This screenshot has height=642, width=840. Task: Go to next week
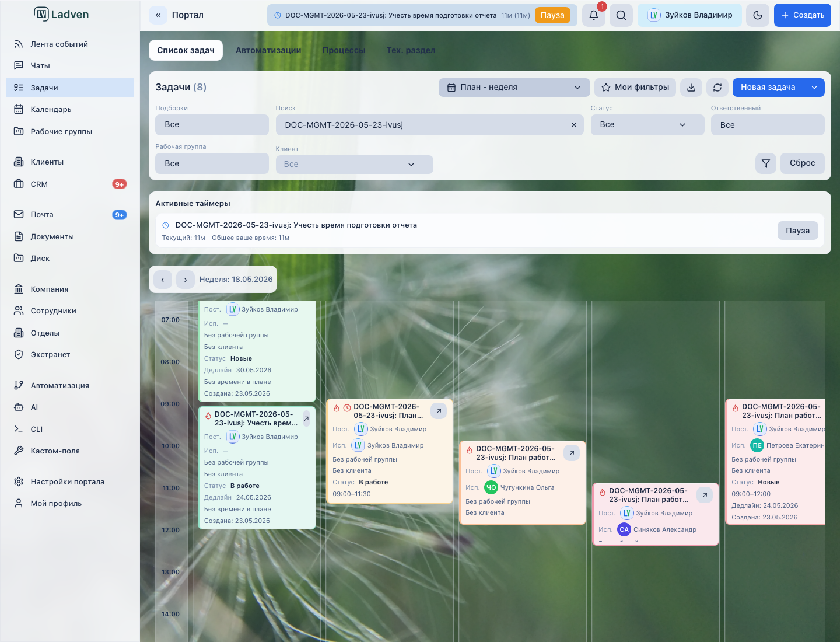(x=185, y=280)
